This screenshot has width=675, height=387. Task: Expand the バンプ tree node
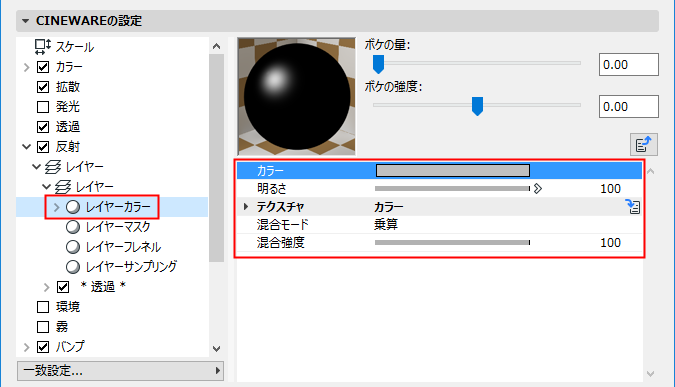tap(27, 347)
